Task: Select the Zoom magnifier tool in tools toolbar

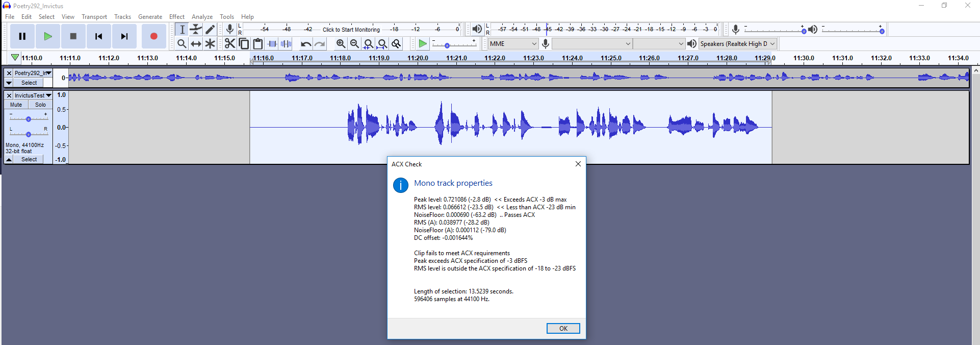Action: (x=182, y=44)
